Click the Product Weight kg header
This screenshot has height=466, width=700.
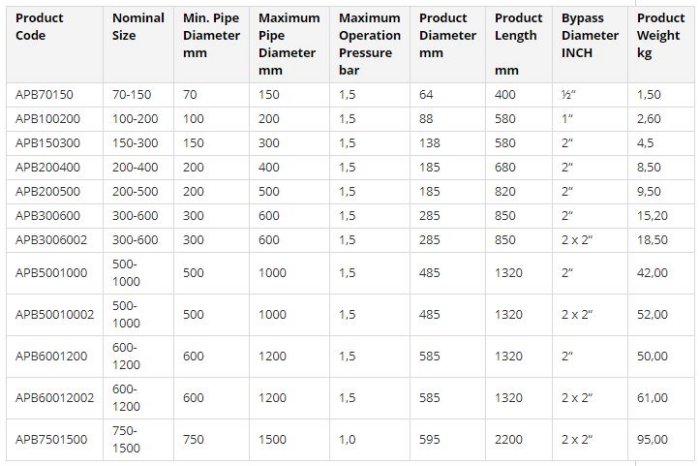(x=661, y=36)
